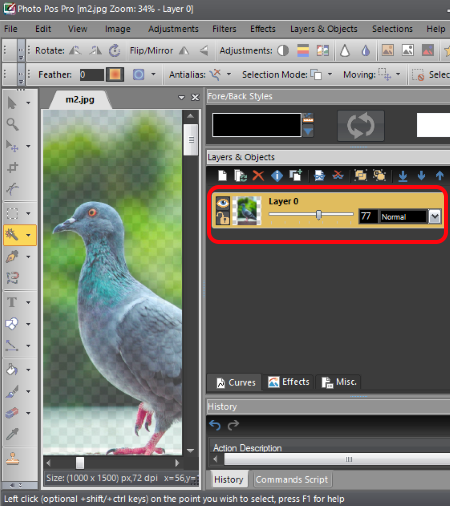Toggle the blue circle feather option
Screen dimensions: 450x506
tap(139, 74)
